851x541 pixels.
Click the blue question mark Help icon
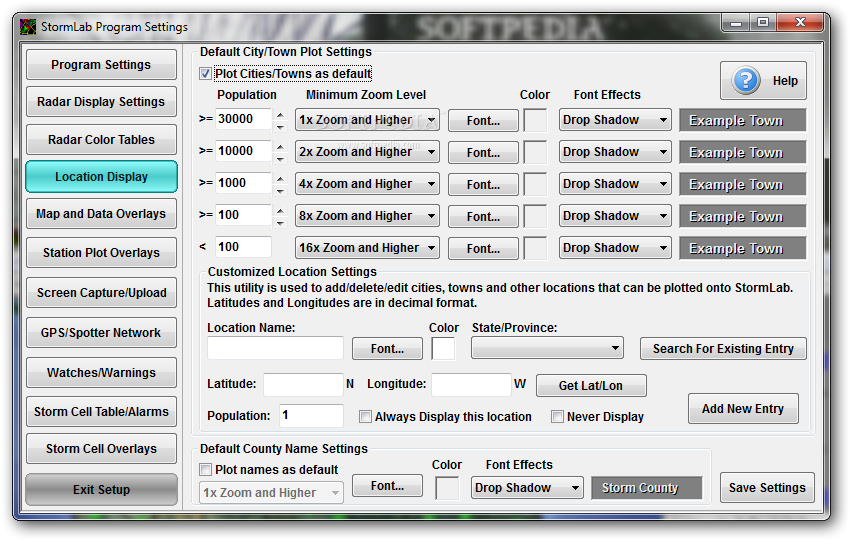746,80
